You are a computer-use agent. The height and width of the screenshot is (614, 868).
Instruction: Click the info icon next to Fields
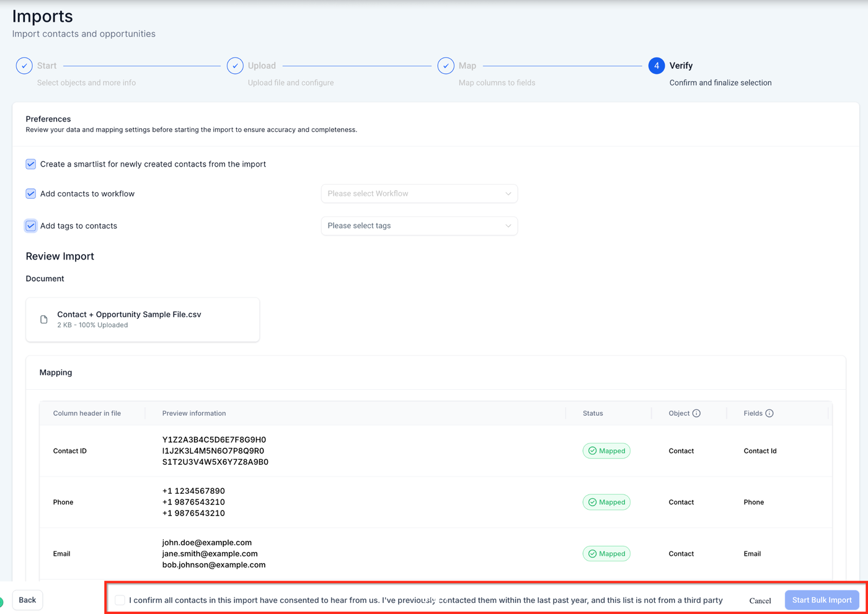[x=769, y=413]
